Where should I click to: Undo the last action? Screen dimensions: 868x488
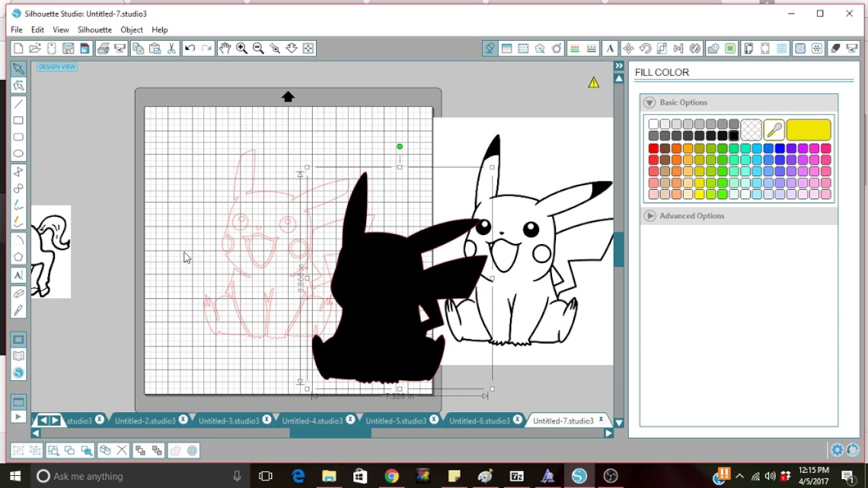tap(190, 48)
